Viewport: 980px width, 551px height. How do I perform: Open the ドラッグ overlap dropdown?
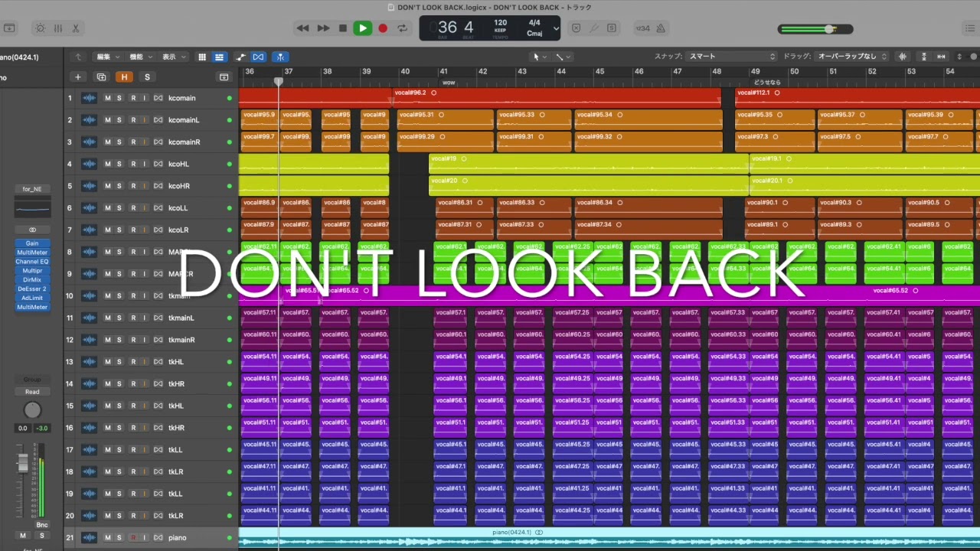click(x=851, y=57)
